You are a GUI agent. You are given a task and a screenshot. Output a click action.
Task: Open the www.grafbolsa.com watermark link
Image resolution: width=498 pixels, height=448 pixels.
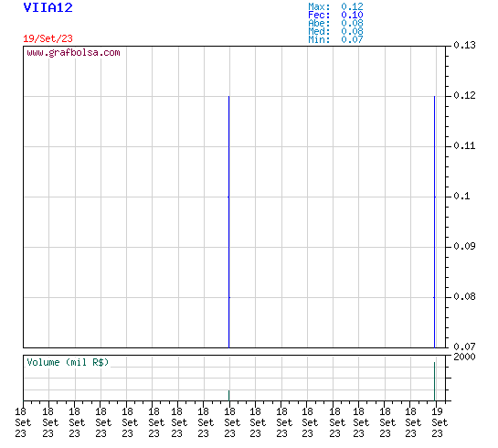[73, 53]
